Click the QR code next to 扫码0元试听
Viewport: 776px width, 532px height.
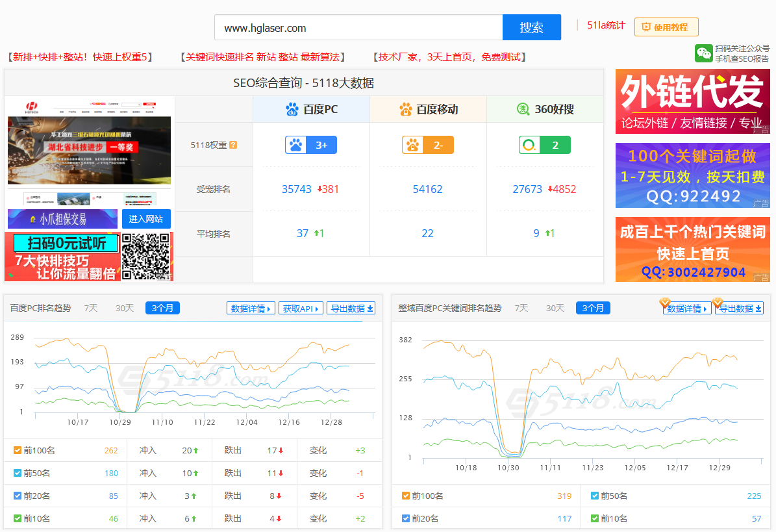coord(146,257)
